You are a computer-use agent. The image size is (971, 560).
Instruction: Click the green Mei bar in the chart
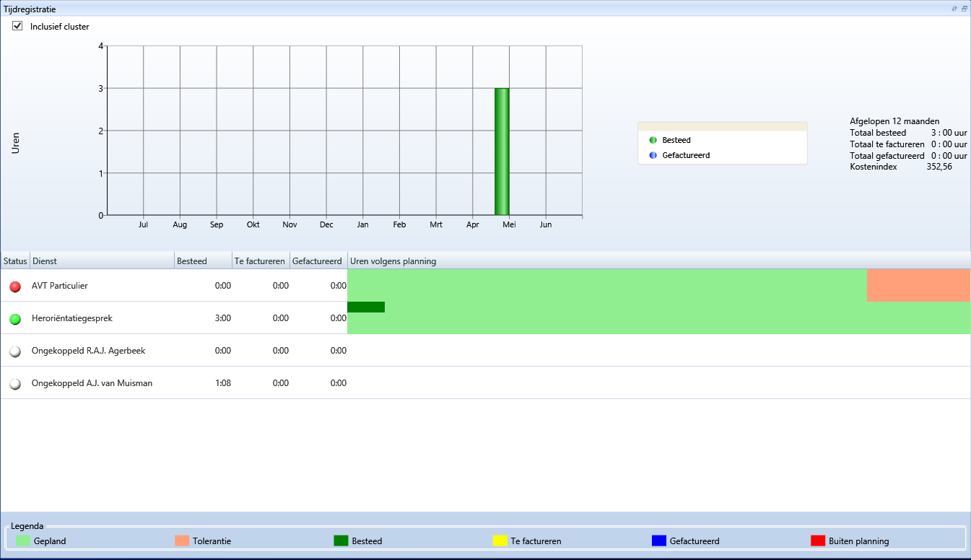[502, 152]
